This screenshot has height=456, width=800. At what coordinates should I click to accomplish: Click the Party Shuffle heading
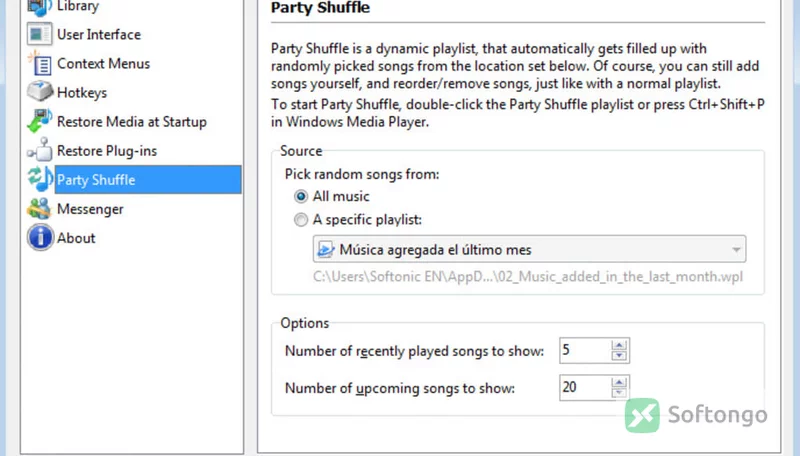pyautogui.click(x=320, y=8)
